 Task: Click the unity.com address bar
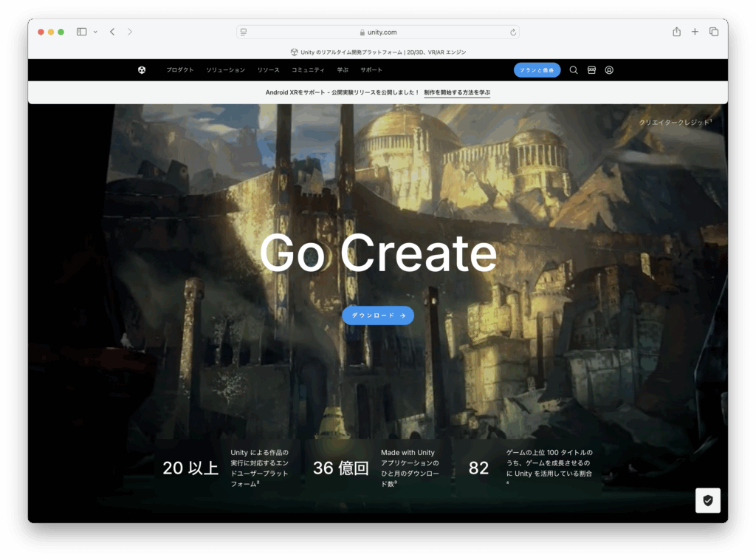click(378, 33)
